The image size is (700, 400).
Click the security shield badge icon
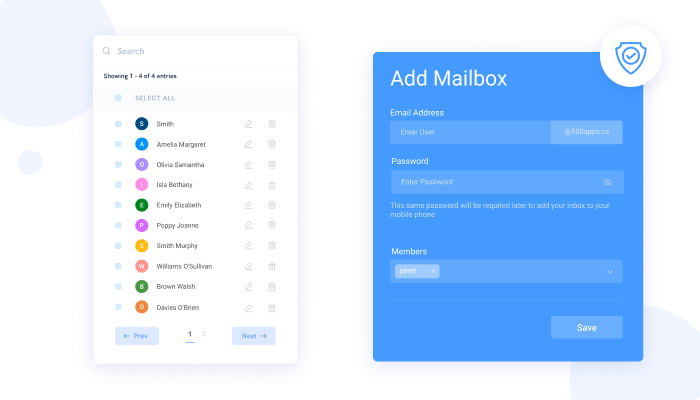coord(630,57)
